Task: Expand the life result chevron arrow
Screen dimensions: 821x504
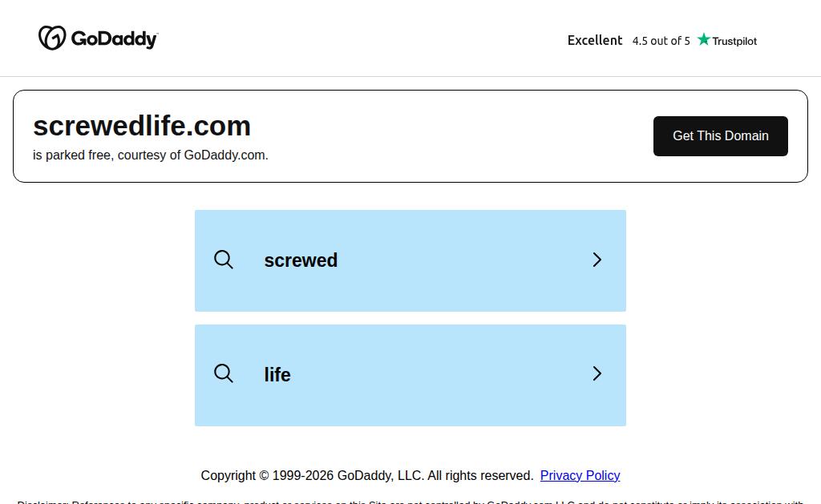Action: (597, 373)
